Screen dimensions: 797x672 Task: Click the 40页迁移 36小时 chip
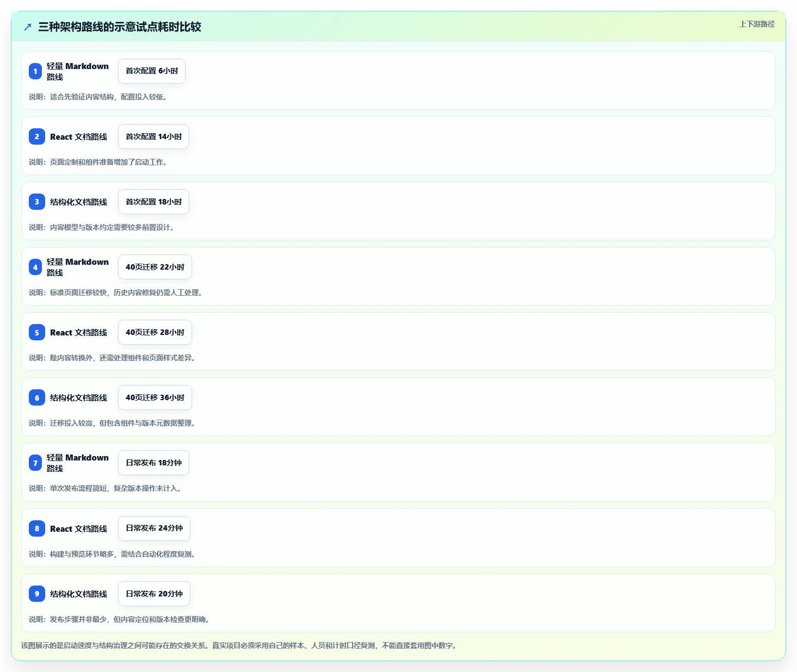(x=155, y=397)
